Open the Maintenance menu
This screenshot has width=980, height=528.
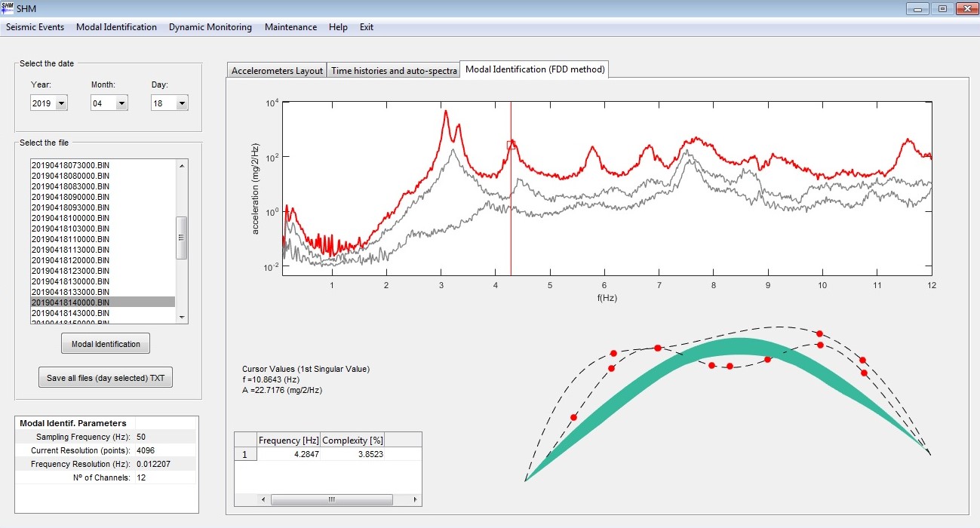point(290,27)
